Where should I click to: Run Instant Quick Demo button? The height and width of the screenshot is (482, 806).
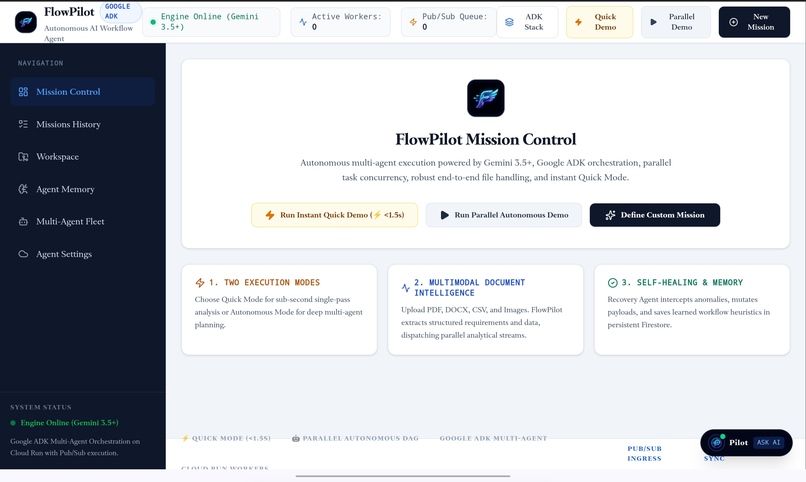click(334, 215)
